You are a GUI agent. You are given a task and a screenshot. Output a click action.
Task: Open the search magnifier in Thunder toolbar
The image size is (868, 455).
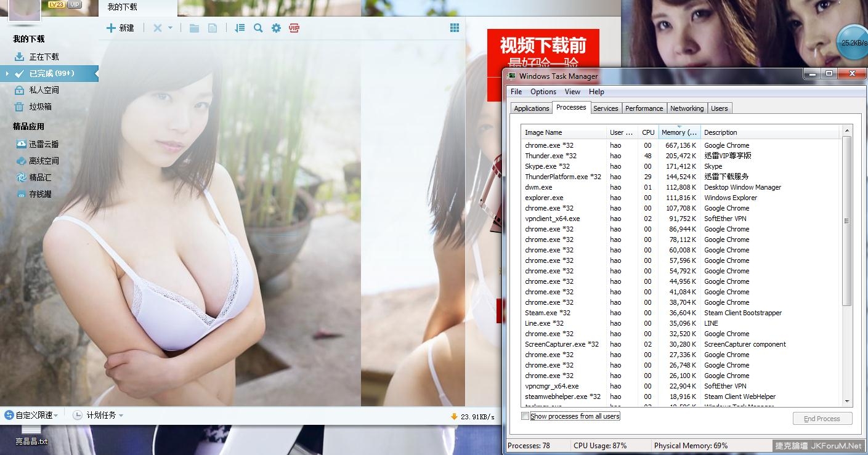point(258,28)
